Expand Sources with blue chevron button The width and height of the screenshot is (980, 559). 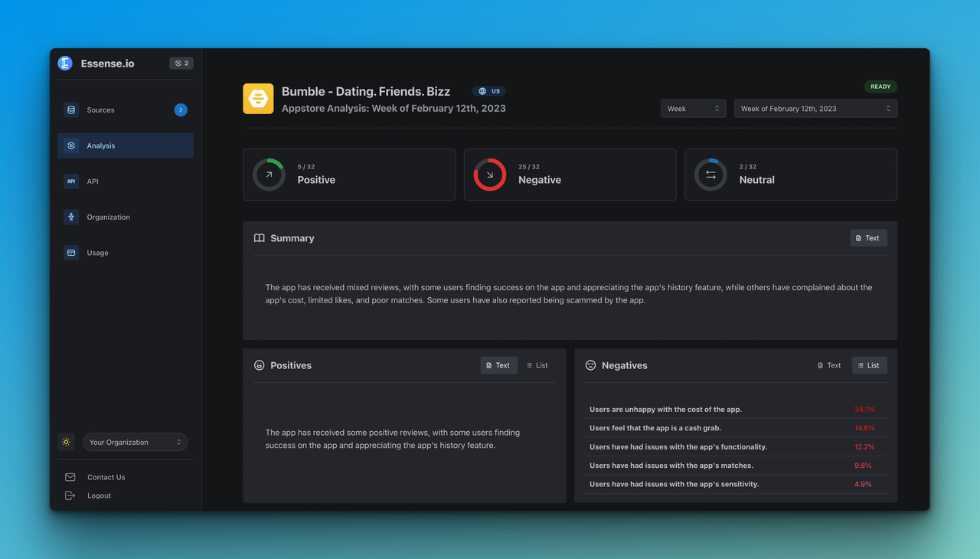181,110
